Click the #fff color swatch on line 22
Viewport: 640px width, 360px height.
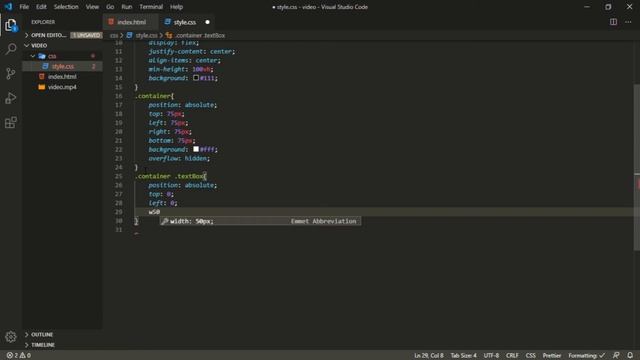(x=196, y=149)
